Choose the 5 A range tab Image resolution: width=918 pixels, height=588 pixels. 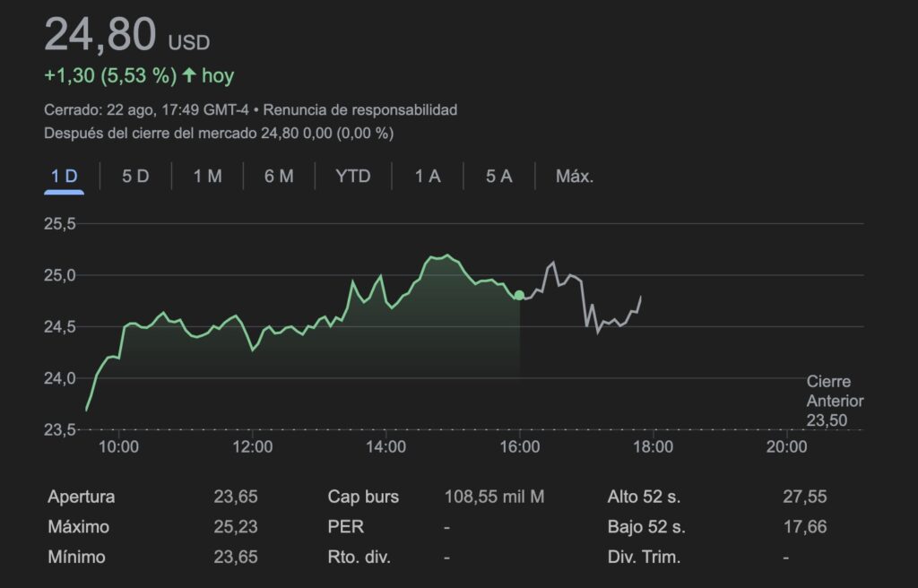point(498,177)
